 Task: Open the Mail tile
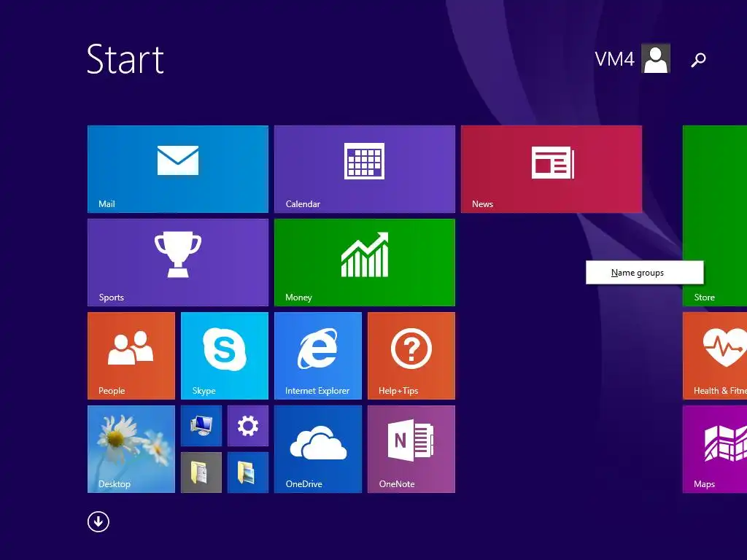(x=178, y=169)
